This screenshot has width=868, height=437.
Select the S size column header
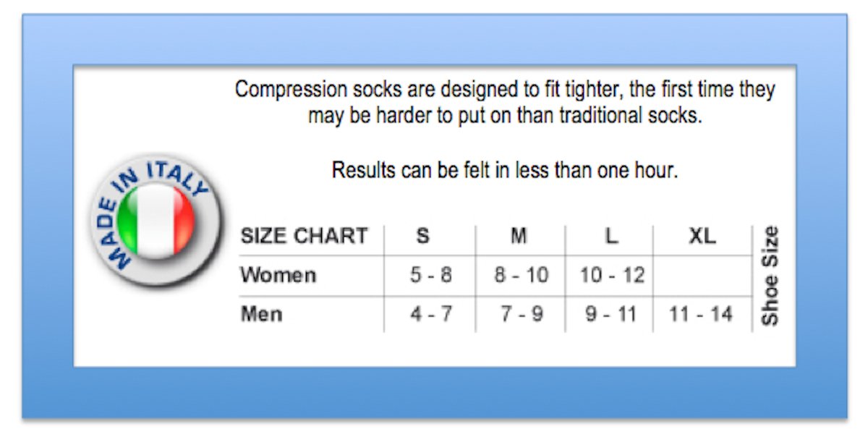[422, 236]
